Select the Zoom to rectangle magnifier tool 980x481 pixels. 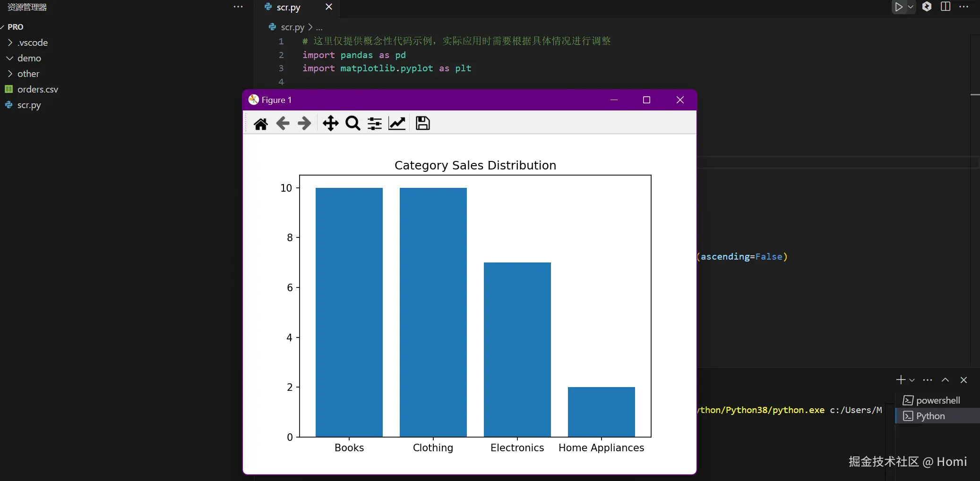[x=353, y=124]
